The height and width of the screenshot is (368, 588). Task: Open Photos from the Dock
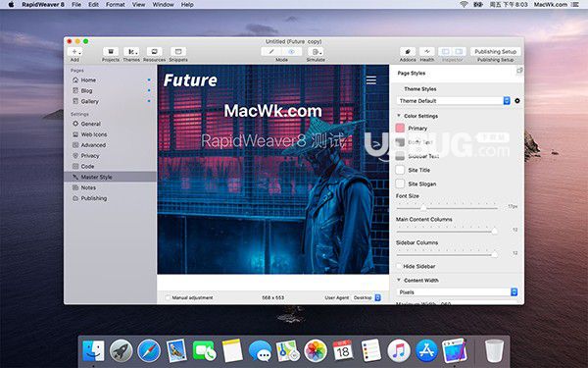316,350
